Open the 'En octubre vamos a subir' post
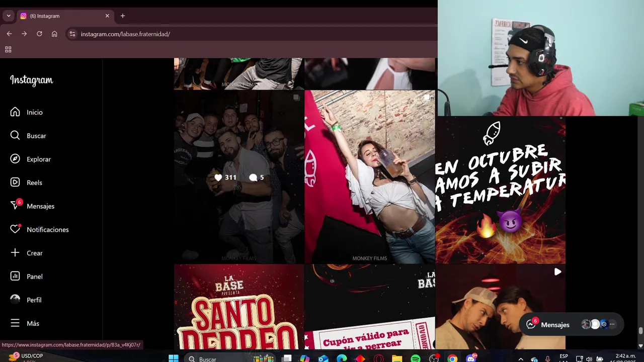Screen dimensions: 644x362 pos(501,190)
